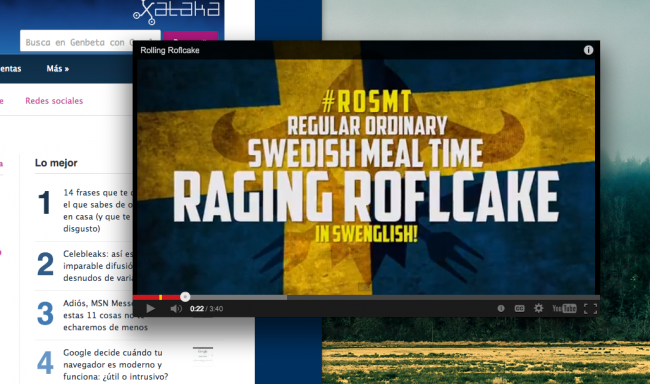Image resolution: width=650 pixels, height=384 pixels.
Task: Click the 0:22 / 3:40 time display
Action: point(206,309)
